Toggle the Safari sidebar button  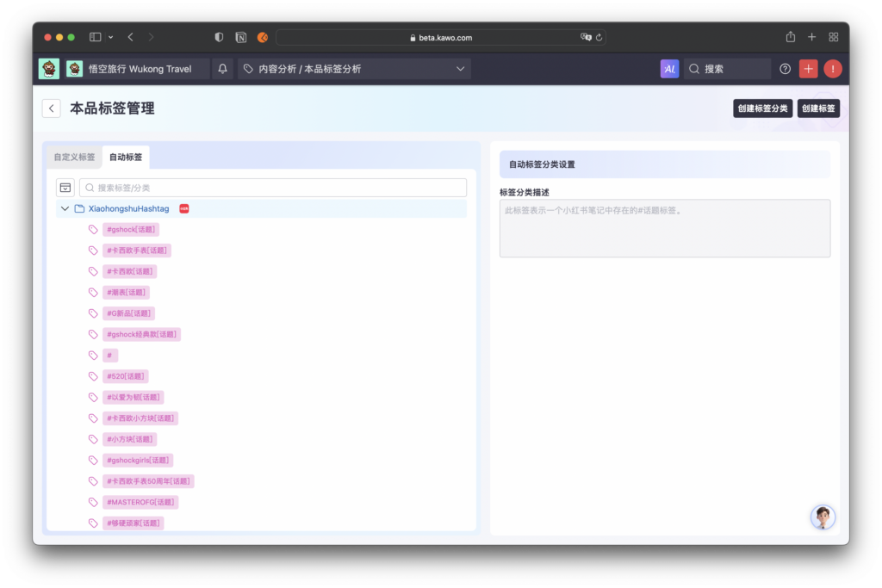95,37
